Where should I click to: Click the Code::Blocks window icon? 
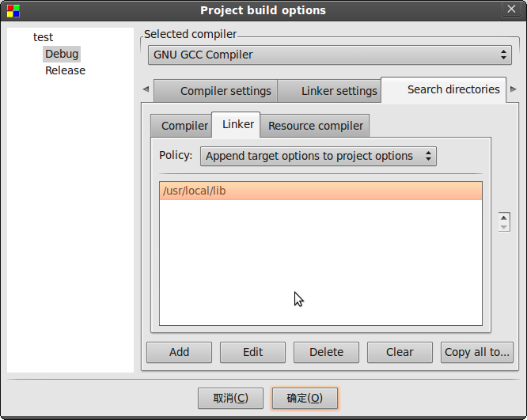point(13,11)
